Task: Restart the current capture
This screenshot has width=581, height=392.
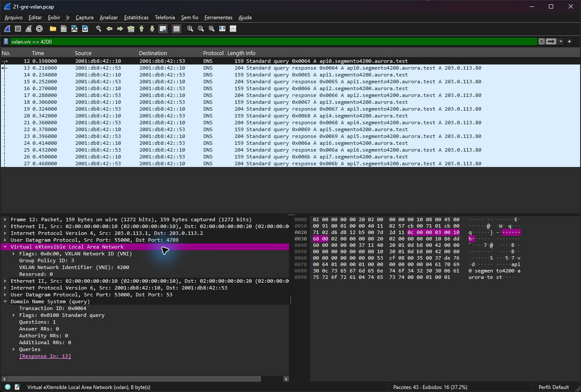Action: [29, 29]
